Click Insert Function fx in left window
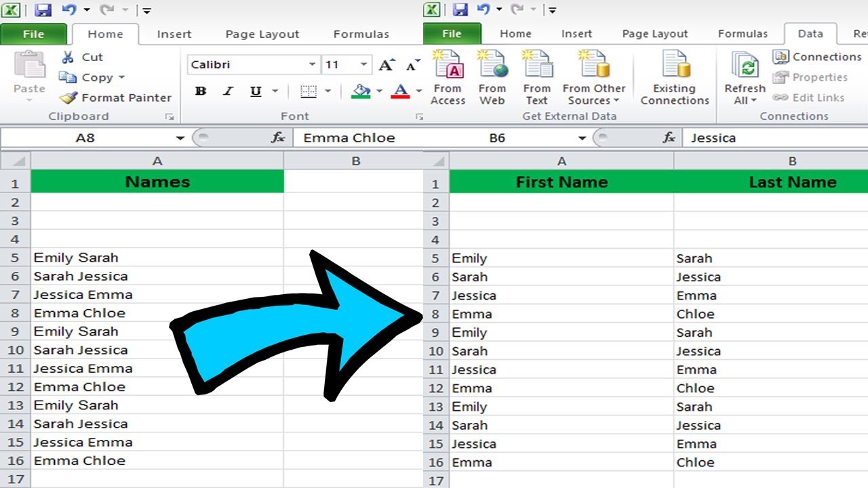Screen dimensions: 868x488 tap(277, 138)
